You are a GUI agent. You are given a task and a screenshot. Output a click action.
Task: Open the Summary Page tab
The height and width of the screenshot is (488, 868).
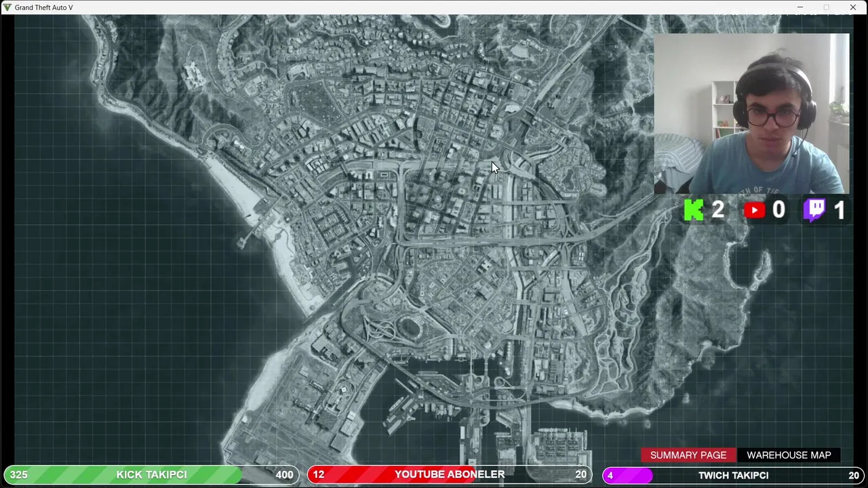tap(688, 455)
